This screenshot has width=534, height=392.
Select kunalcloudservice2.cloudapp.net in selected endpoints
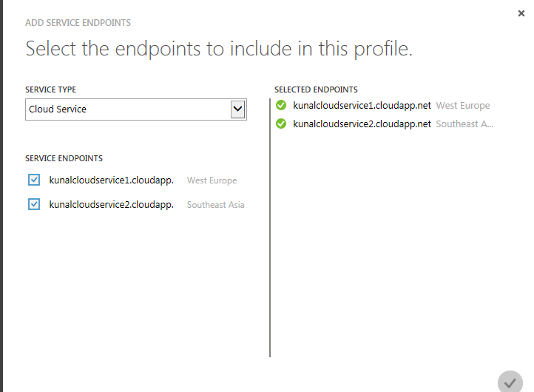point(362,124)
